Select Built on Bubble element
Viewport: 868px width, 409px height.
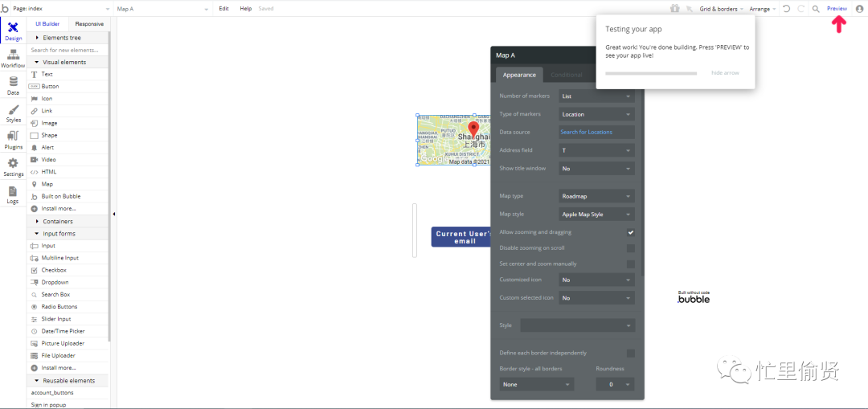(x=68, y=197)
